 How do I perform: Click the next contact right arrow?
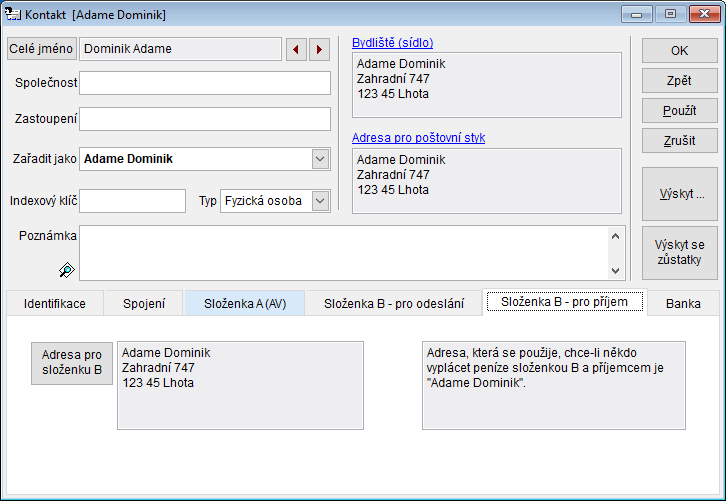point(319,49)
